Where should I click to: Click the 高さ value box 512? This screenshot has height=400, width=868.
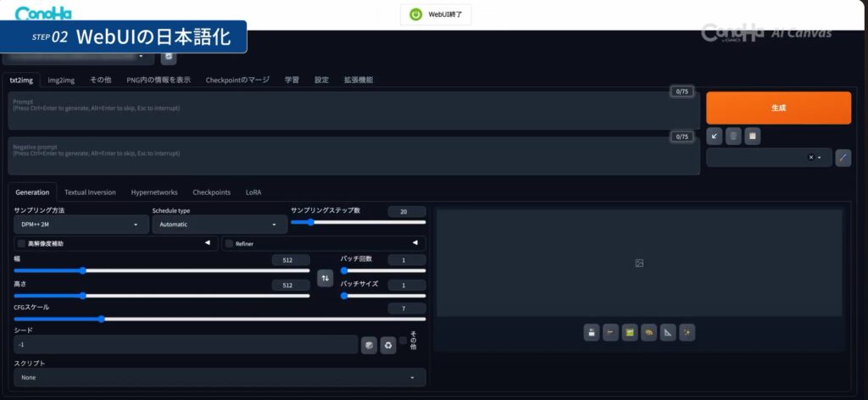291,286
